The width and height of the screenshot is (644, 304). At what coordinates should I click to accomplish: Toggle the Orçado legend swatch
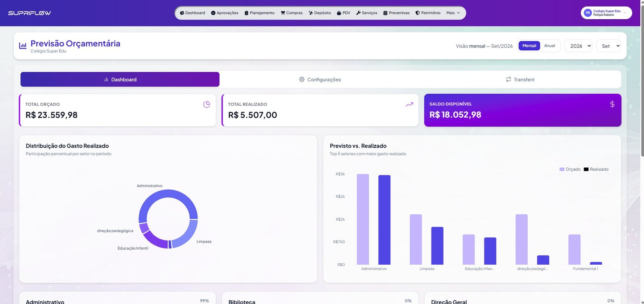click(562, 169)
